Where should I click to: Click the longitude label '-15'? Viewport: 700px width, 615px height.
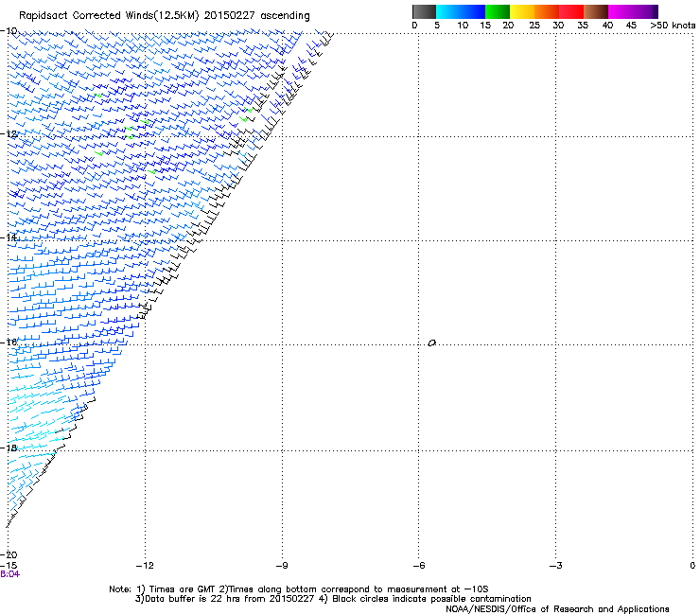coord(9,566)
